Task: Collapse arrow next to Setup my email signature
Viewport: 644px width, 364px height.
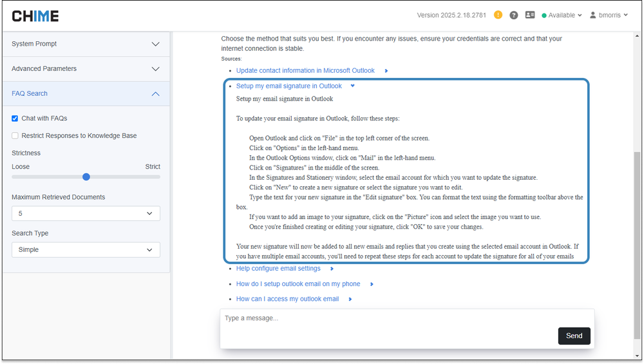Action: pos(352,86)
